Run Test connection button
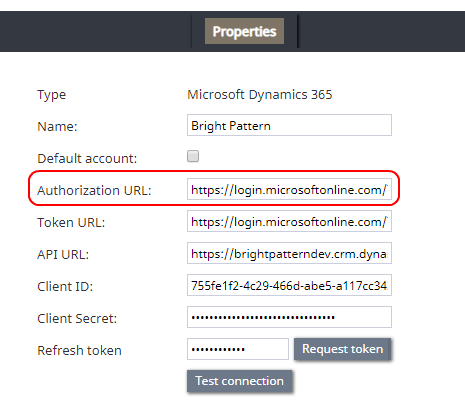 pyautogui.click(x=240, y=381)
